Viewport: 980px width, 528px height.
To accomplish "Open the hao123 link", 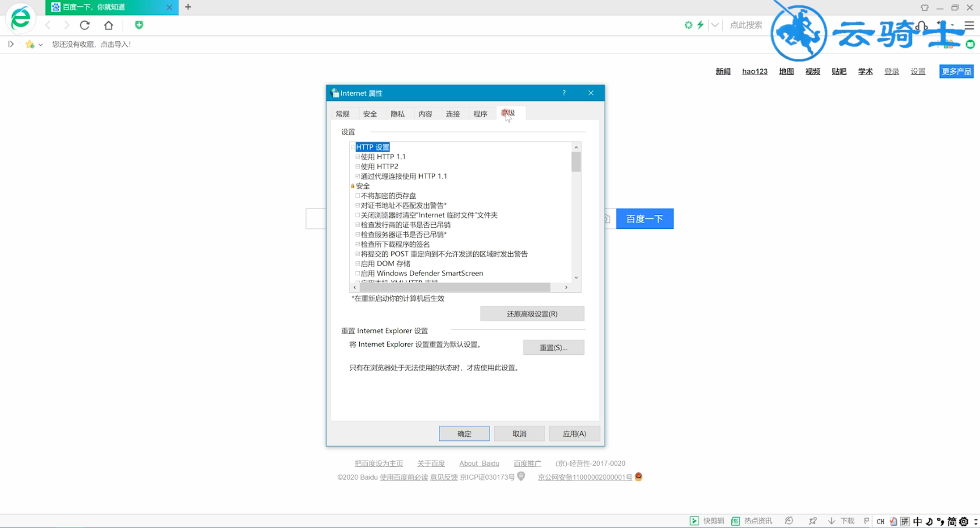I will click(754, 71).
